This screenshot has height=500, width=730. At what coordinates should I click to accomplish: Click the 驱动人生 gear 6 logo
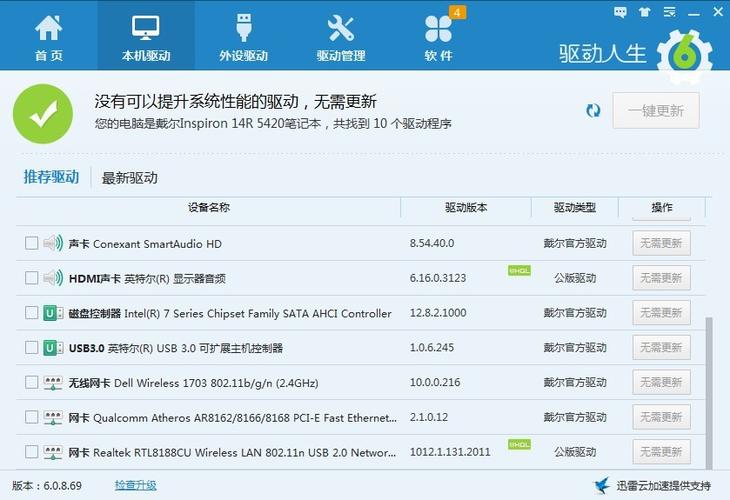click(685, 55)
